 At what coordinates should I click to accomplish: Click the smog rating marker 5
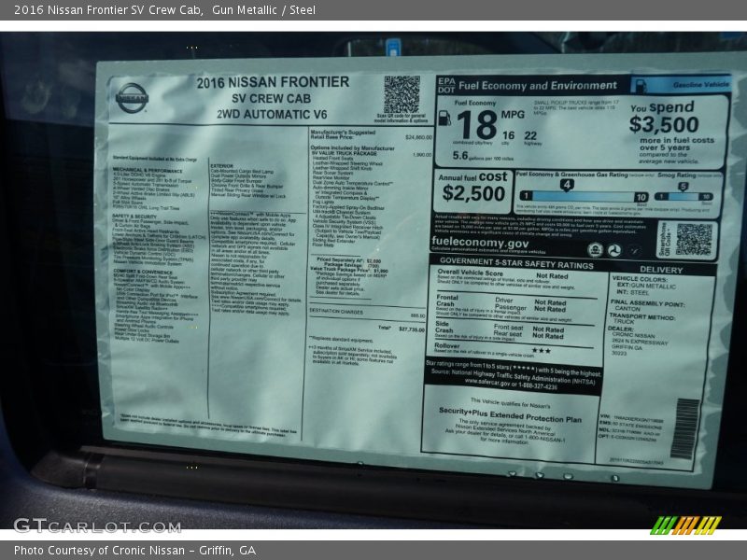pyautogui.click(x=683, y=187)
